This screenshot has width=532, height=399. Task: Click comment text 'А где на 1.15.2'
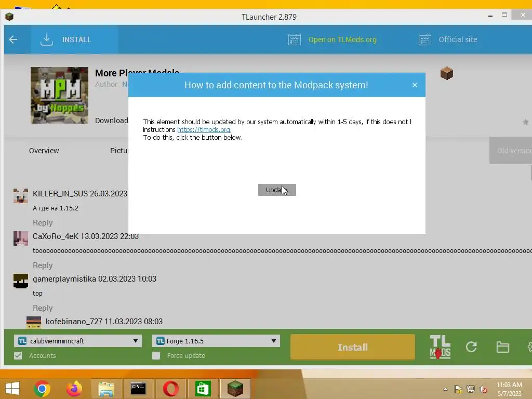click(x=55, y=208)
